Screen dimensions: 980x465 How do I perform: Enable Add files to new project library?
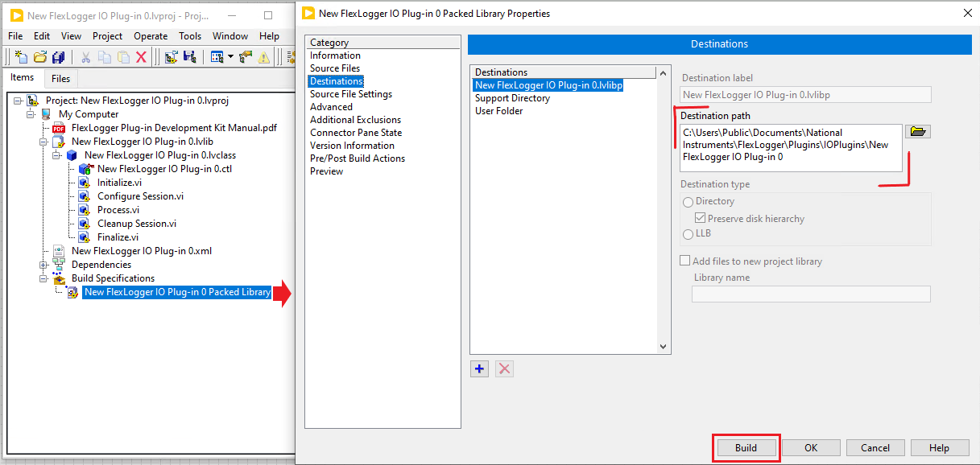point(685,261)
